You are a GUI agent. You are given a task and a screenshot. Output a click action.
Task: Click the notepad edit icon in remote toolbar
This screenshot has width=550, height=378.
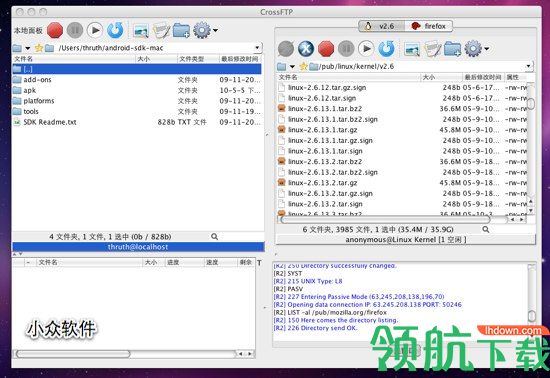(432, 49)
